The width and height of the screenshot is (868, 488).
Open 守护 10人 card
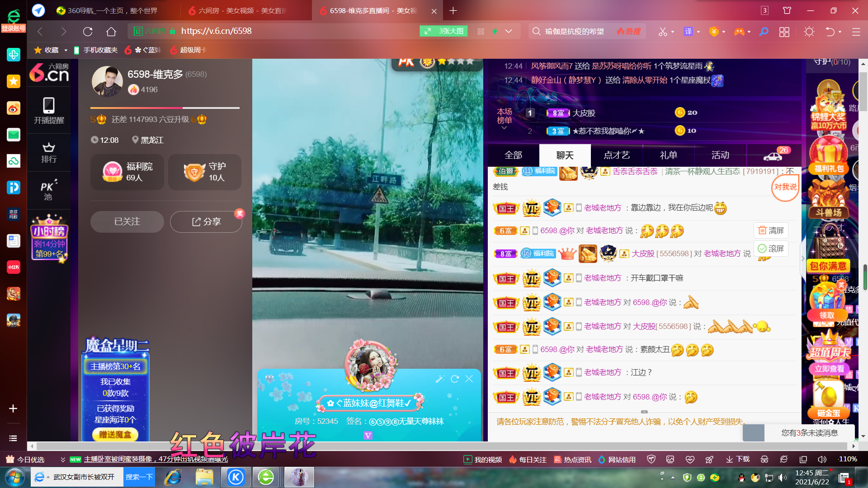(x=205, y=172)
